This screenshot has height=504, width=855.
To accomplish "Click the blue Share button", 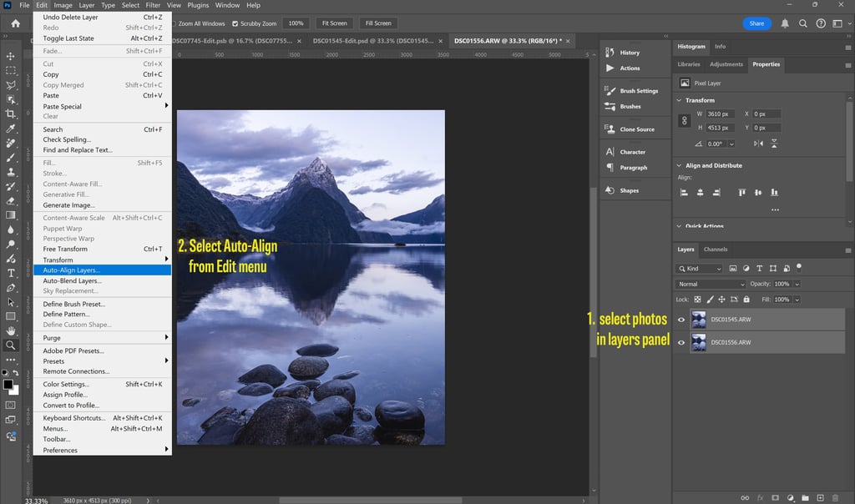I will point(756,23).
